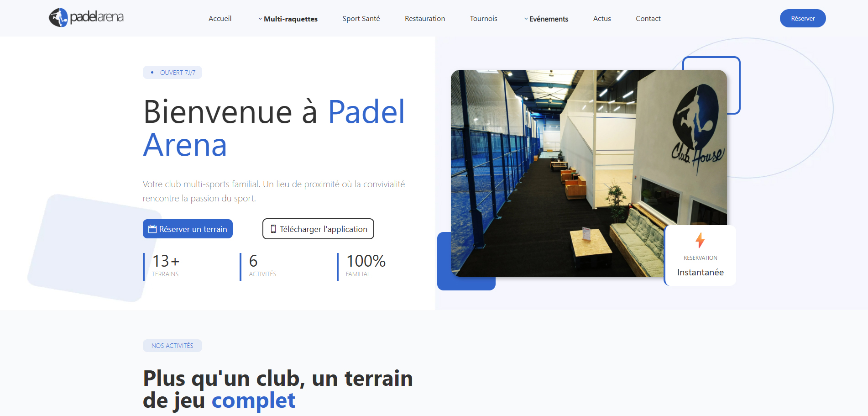The width and height of the screenshot is (868, 416).
Task: Click the calendar icon on Réserver un terrain
Action: point(152,229)
